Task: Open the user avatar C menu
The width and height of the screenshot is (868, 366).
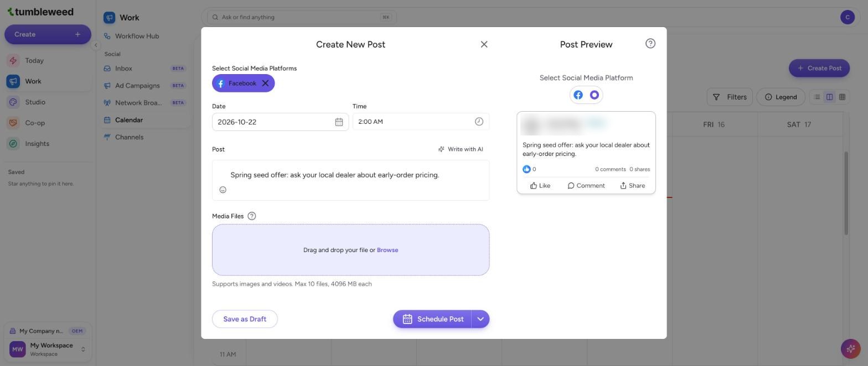Action: [847, 17]
